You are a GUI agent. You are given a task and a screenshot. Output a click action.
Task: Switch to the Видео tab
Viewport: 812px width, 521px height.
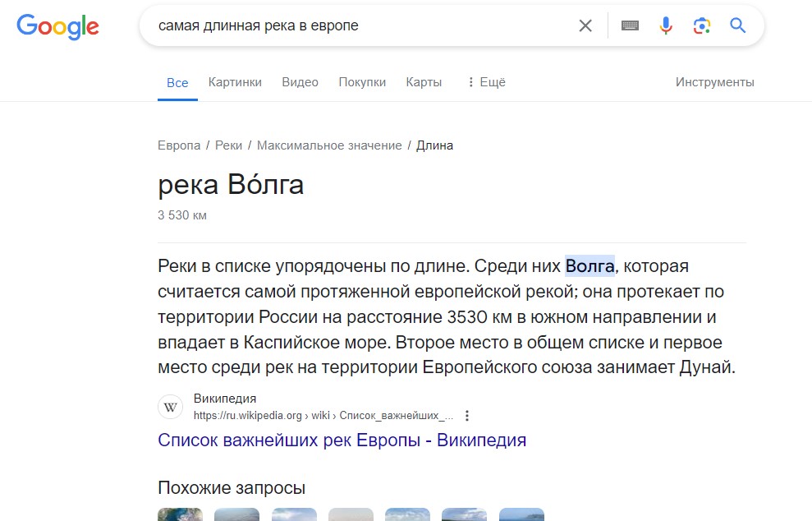click(300, 82)
